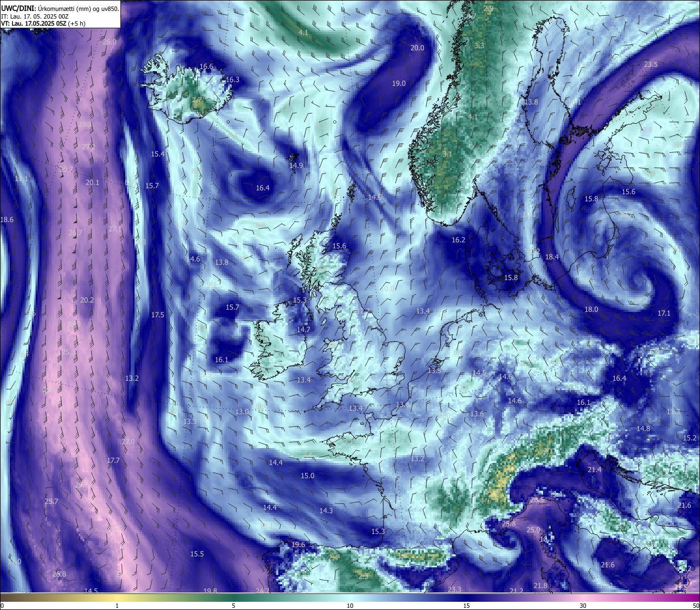
Task: Click the '13.0' value label
Action: (242, 411)
